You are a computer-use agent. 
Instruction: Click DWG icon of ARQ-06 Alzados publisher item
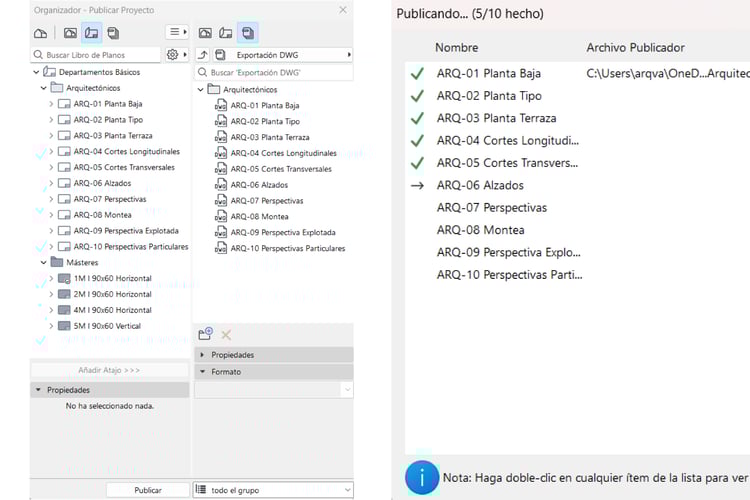tap(221, 185)
